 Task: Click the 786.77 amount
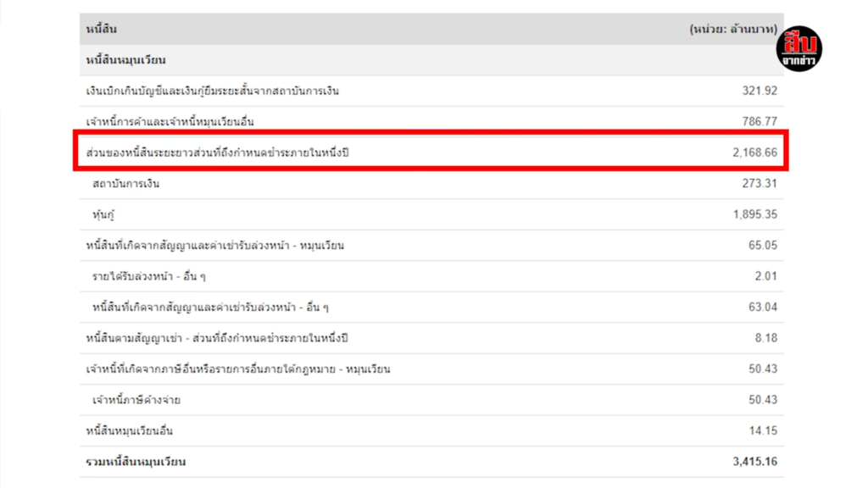pos(759,121)
